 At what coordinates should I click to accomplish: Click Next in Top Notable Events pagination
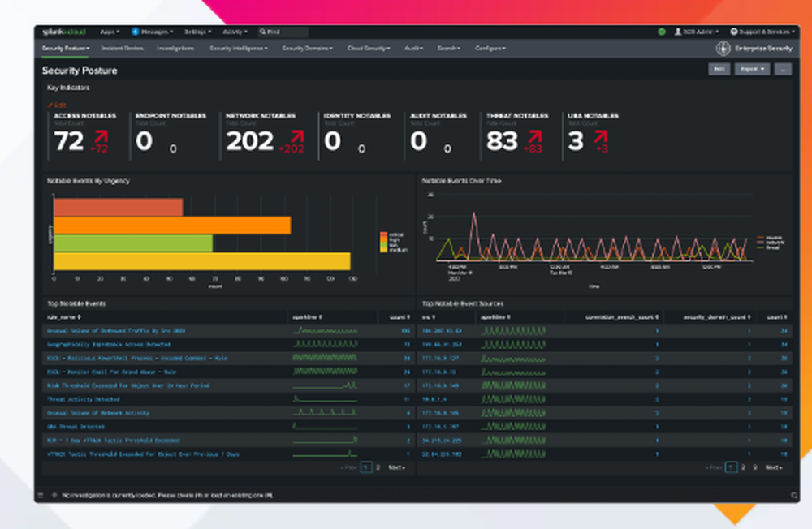pyautogui.click(x=397, y=467)
